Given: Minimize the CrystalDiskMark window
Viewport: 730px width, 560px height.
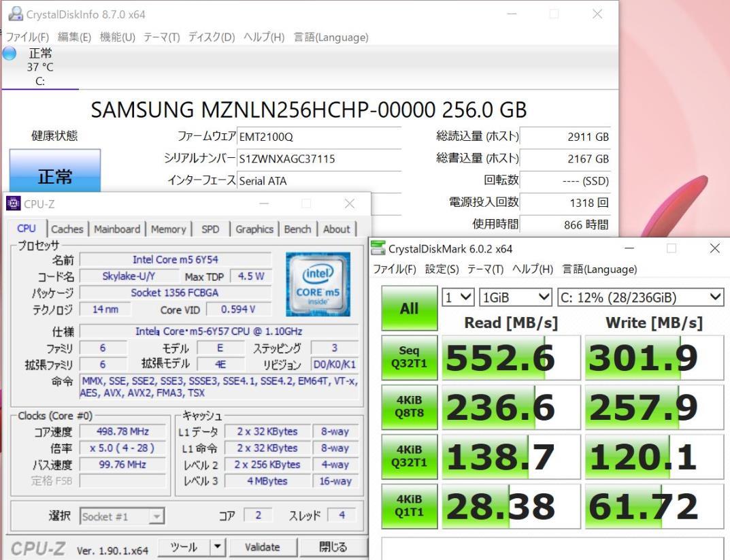Looking at the screenshot, I should [x=629, y=248].
